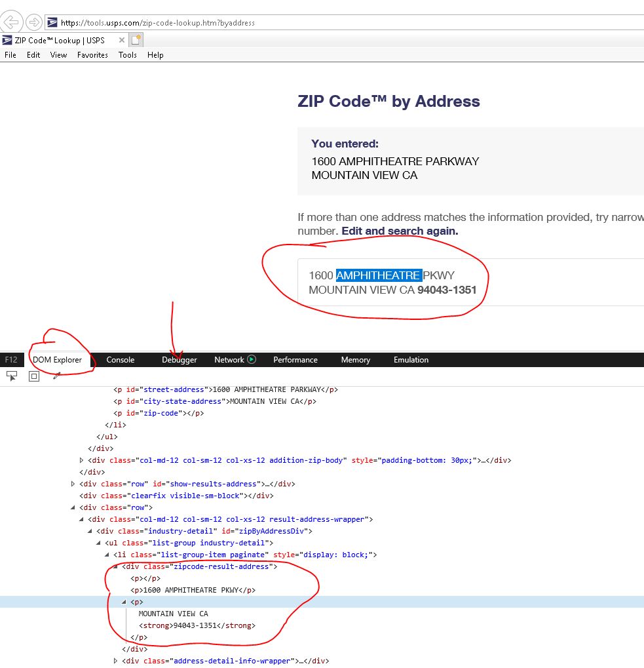
Task: Click the browser Back arrow button
Action: [12, 22]
